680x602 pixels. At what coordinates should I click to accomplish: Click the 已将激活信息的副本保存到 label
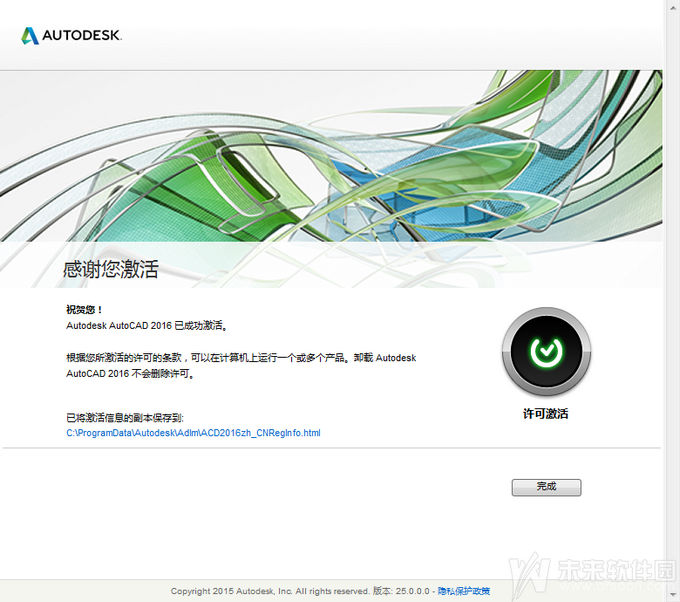pyautogui.click(x=125, y=417)
